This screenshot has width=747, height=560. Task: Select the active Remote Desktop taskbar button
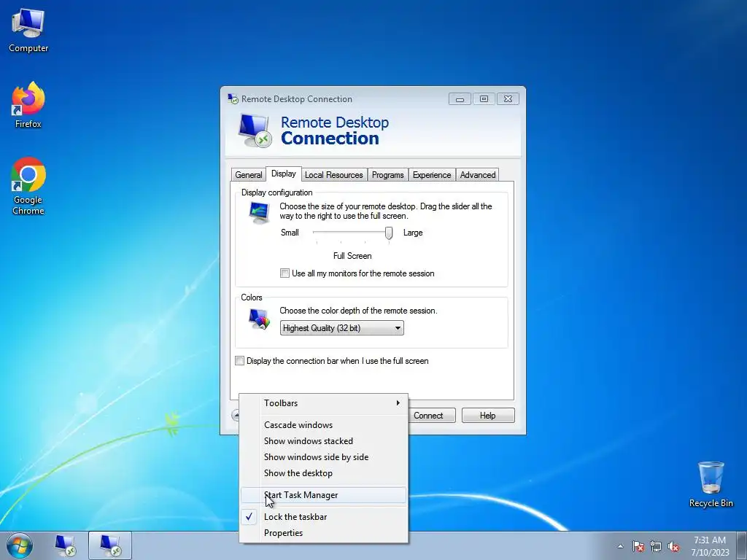point(110,545)
